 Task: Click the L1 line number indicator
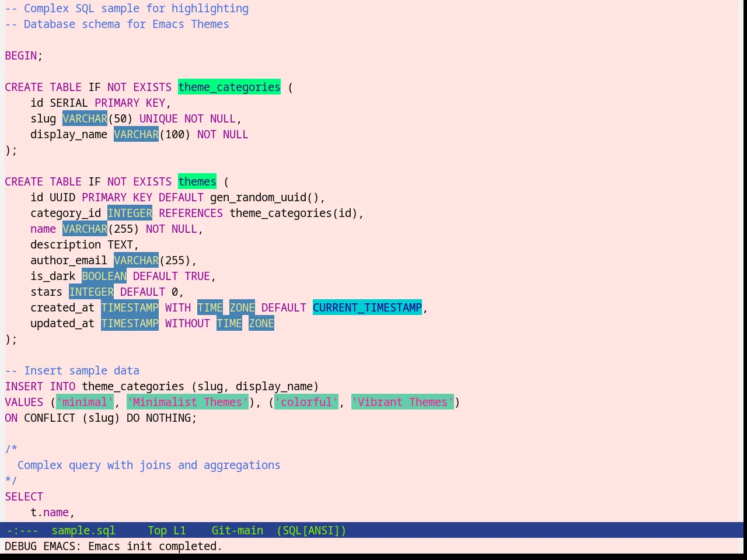tap(180, 530)
